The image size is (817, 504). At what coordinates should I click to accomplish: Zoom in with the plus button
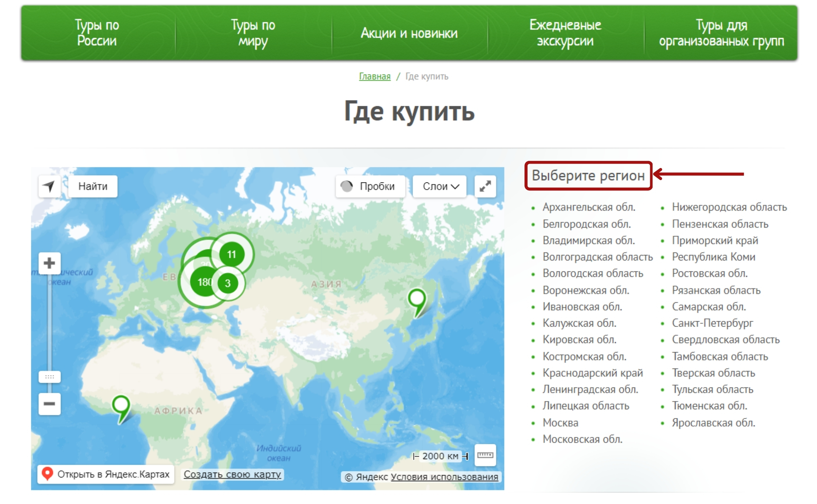(49, 263)
